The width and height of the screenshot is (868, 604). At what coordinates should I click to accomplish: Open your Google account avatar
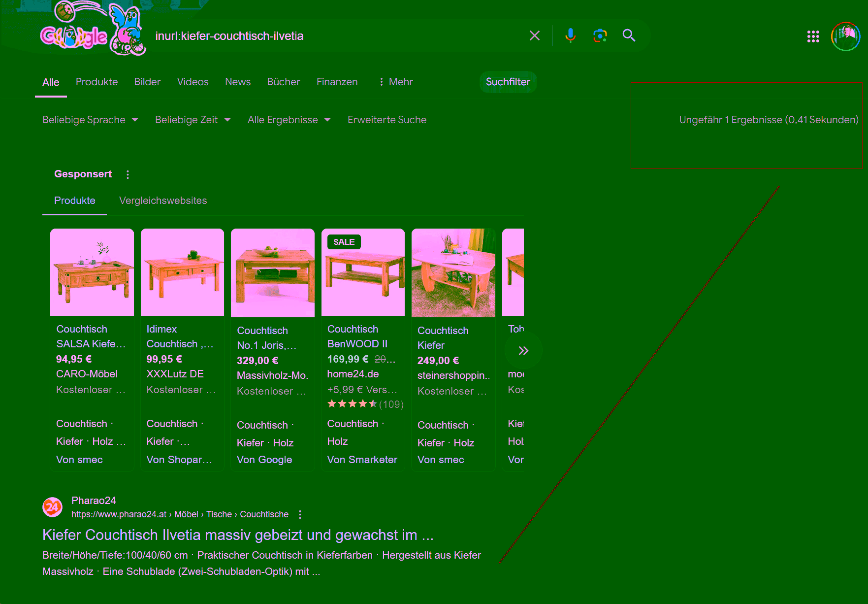(x=845, y=36)
